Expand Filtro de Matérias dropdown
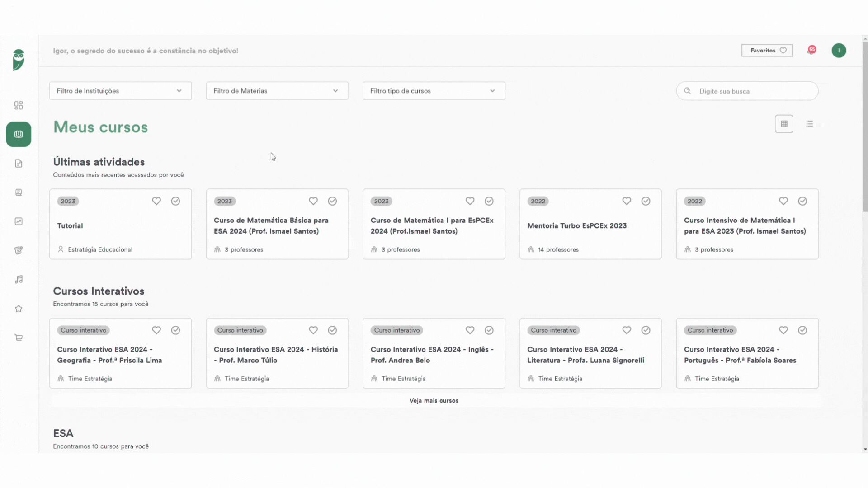 click(277, 91)
